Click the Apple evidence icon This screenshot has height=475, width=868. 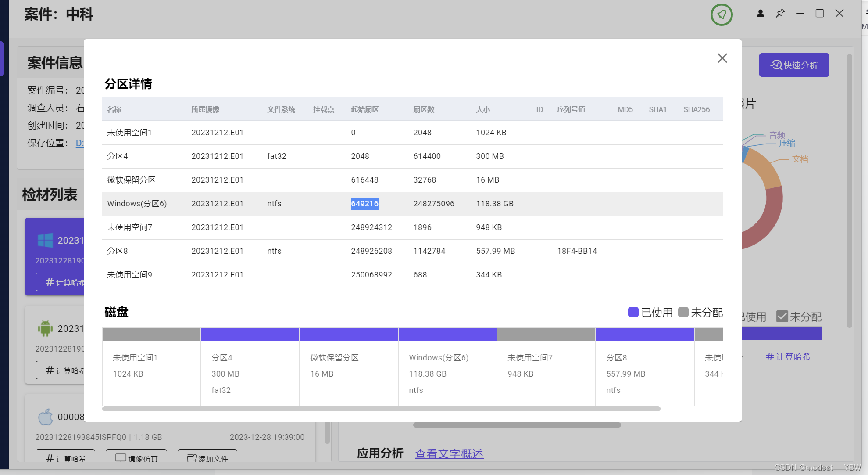point(45,417)
